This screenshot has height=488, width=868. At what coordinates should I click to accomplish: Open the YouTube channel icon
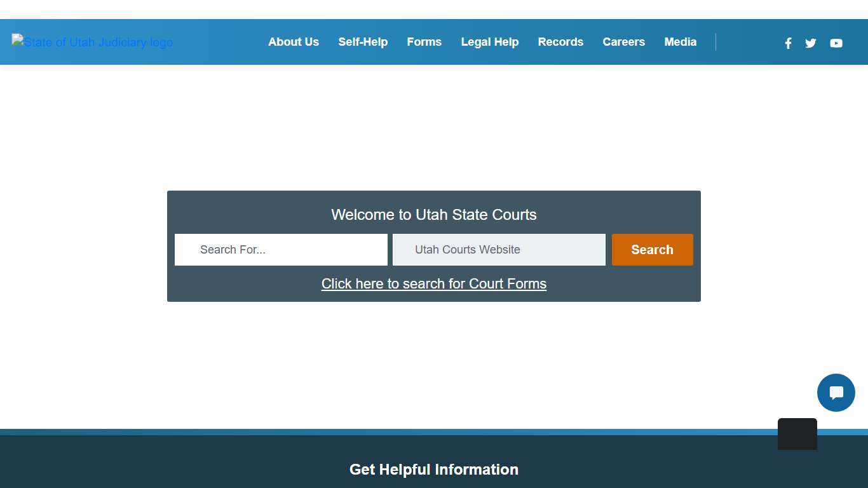coord(836,43)
